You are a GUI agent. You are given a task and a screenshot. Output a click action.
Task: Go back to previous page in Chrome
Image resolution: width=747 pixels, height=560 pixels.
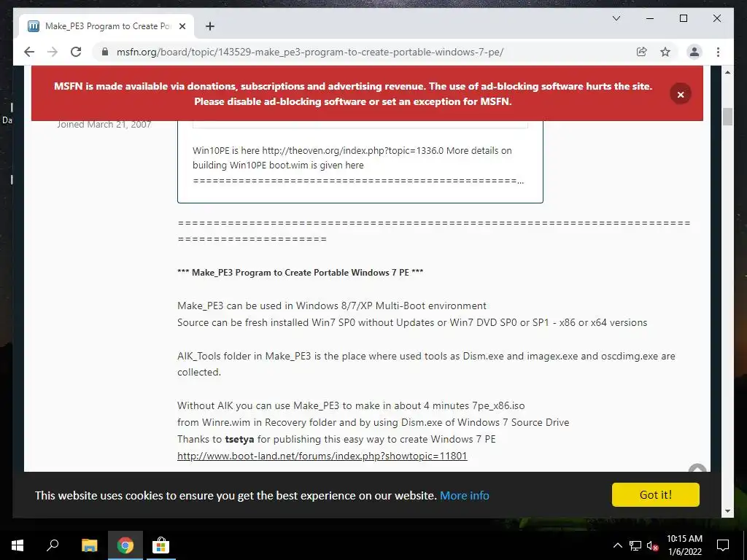tap(29, 52)
